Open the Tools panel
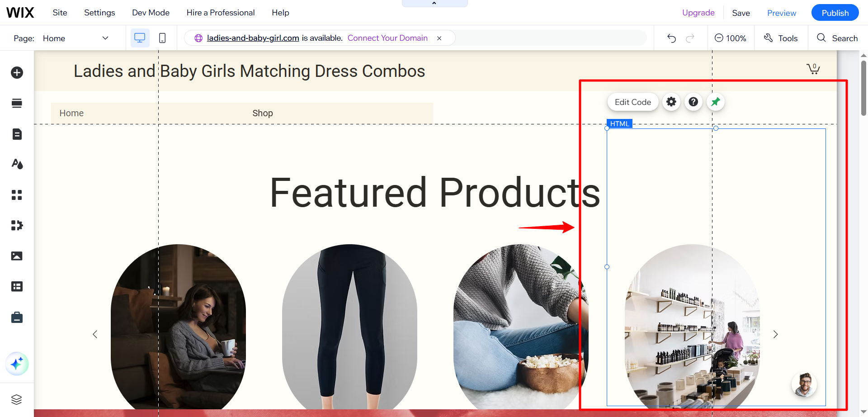 781,38
